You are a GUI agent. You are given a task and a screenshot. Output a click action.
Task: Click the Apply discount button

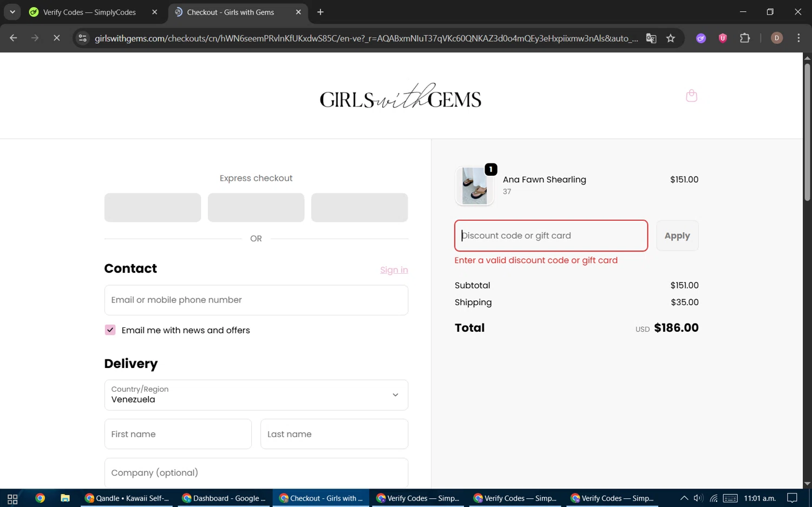tap(677, 236)
